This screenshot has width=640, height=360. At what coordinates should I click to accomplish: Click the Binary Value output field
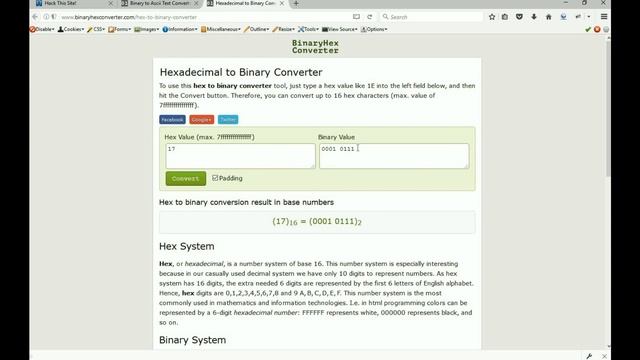394,156
